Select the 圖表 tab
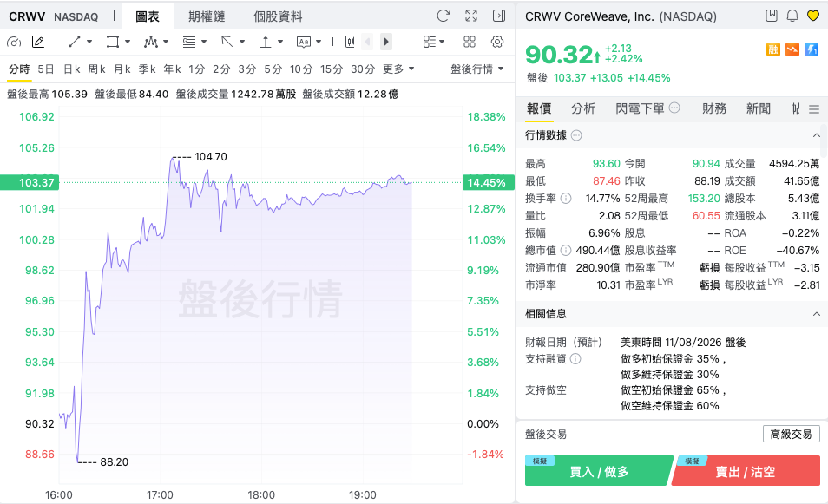This screenshot has width=828, height=504. point(148,16)
